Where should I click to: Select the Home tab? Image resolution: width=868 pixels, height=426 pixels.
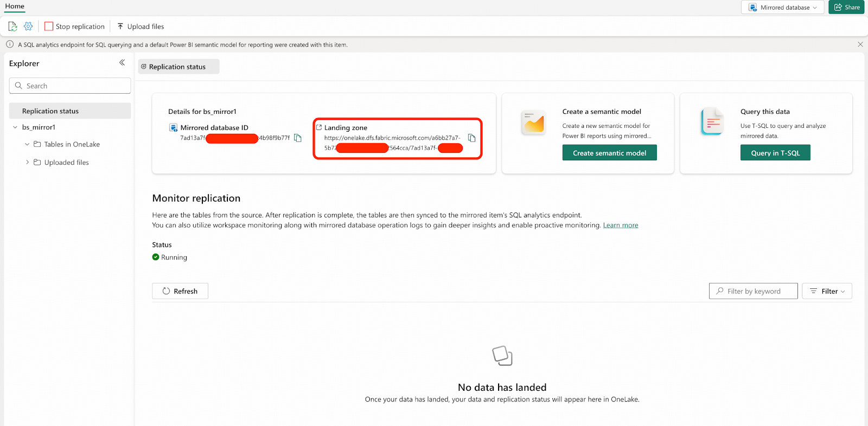click(x=15, y=6)
